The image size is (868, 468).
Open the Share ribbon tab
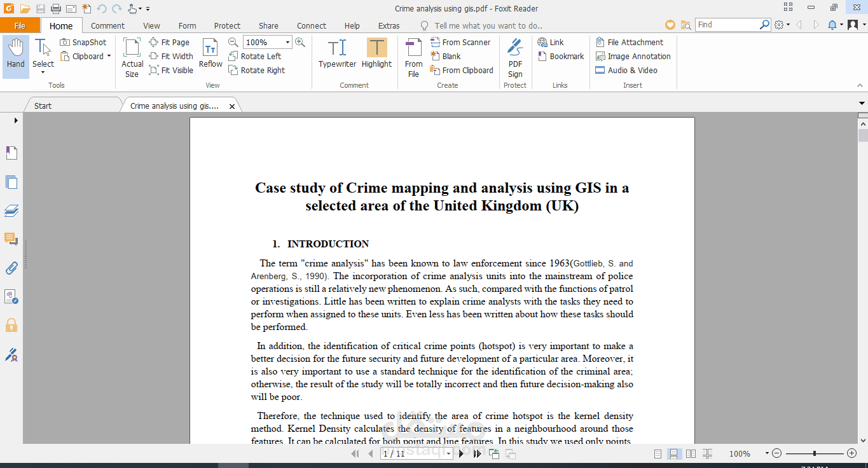[268, 26]
